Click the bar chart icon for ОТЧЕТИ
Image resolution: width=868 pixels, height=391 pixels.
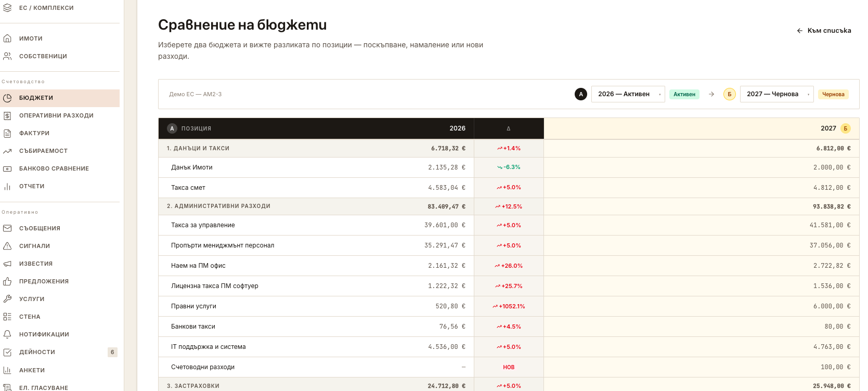click(7, 186)
